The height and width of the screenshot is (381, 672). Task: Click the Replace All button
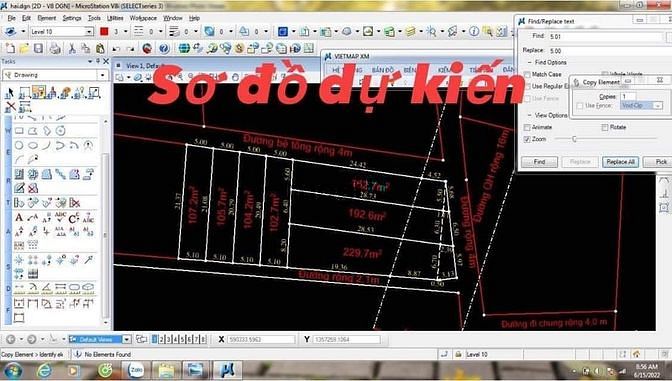620,162
